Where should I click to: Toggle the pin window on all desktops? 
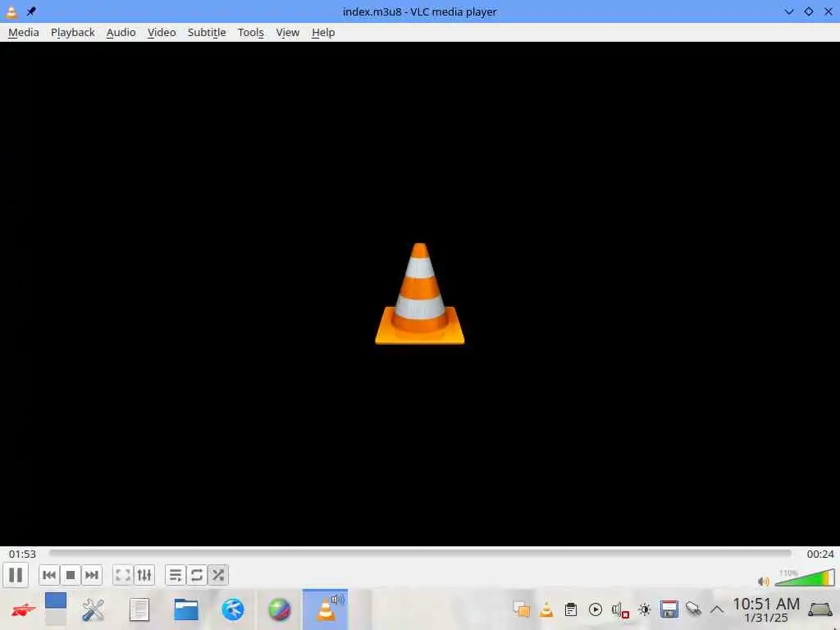point(31,11)
